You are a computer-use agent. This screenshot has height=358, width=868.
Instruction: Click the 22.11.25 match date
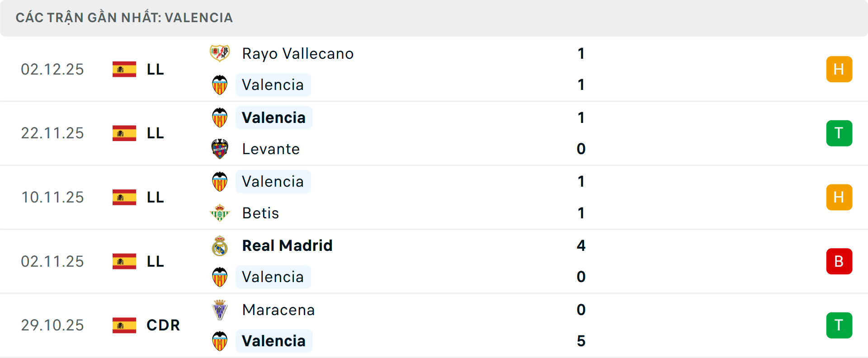click(52, 133)
